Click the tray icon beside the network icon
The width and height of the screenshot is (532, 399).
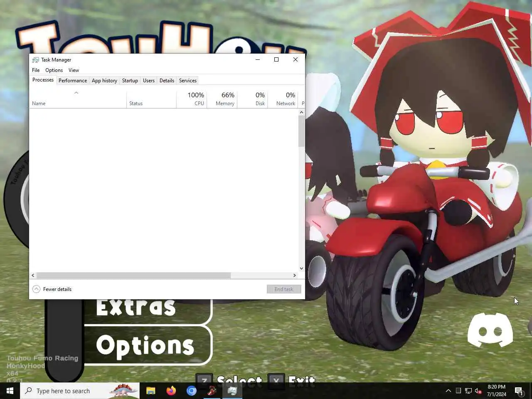[x=458, y=391]
